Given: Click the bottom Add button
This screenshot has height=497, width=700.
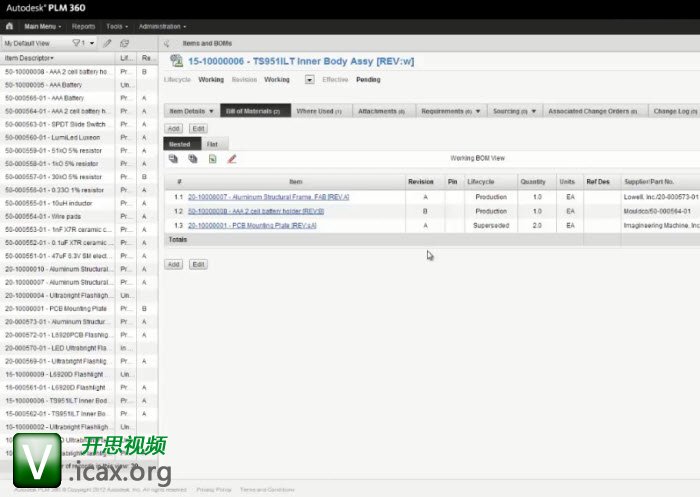Looking at the screenshot, I should coord(174,264).
